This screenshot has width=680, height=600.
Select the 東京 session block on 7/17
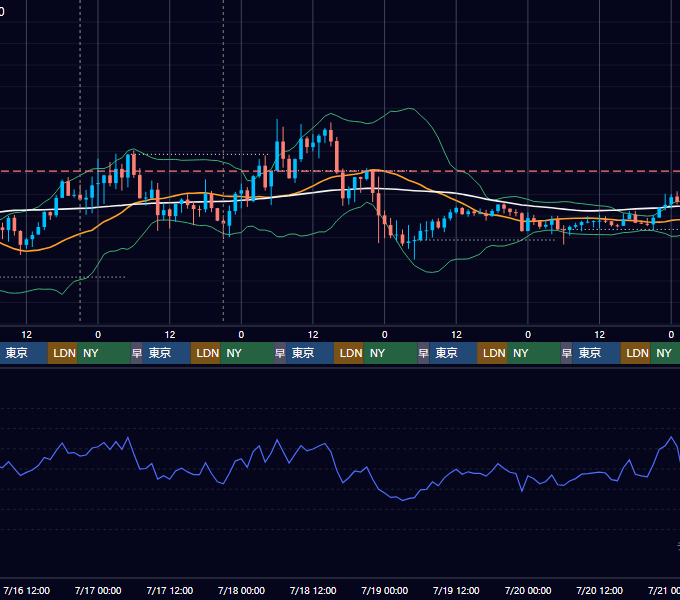pyautogui.click(x=167, y=353)
